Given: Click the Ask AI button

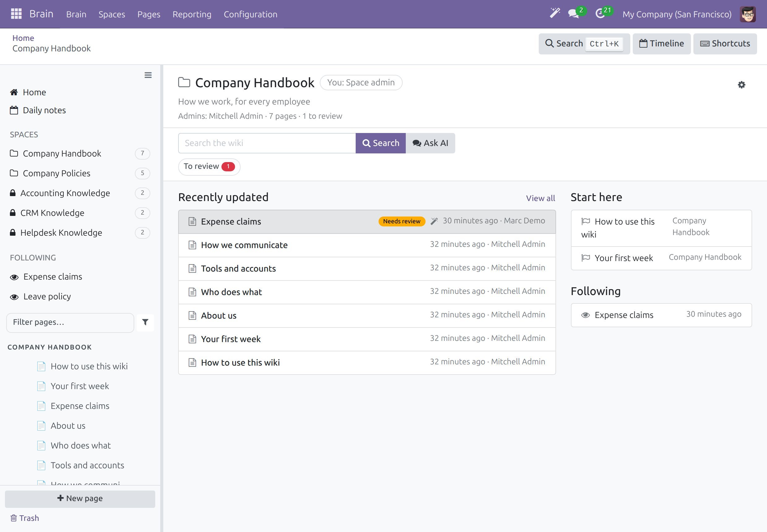Looking at the screenshot, I should pos(430,143).
